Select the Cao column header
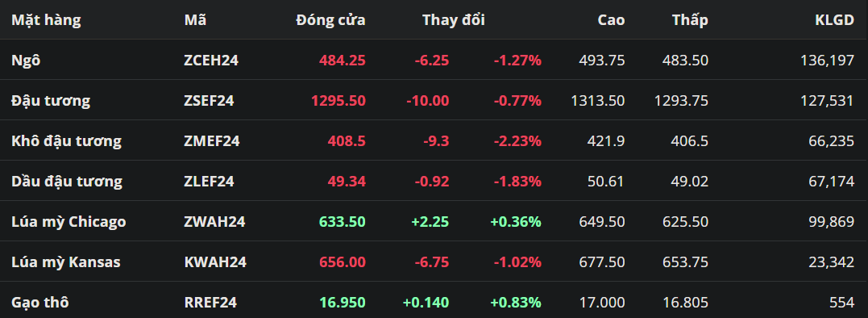 click(611, 20)
